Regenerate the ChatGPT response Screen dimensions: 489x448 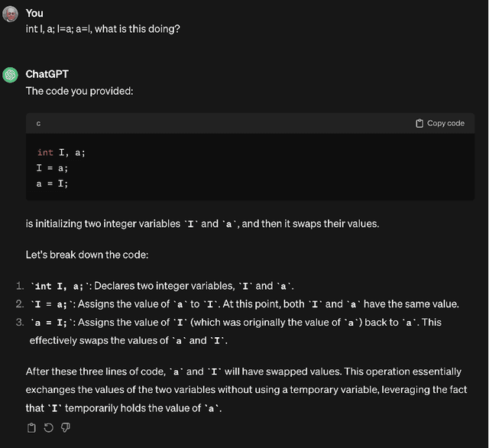pyautogui.click(x=48, y=428)
